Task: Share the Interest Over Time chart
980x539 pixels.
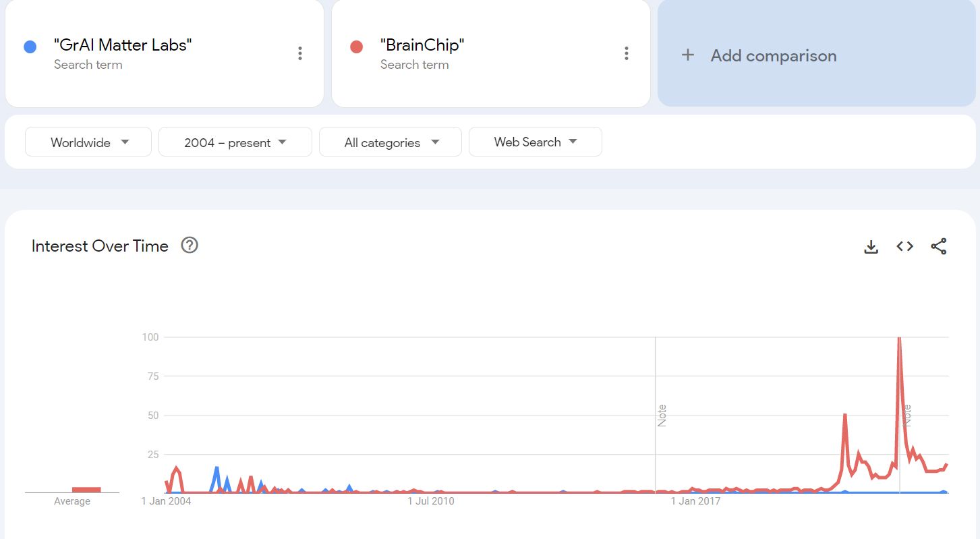Action: [x=939, y=247]
